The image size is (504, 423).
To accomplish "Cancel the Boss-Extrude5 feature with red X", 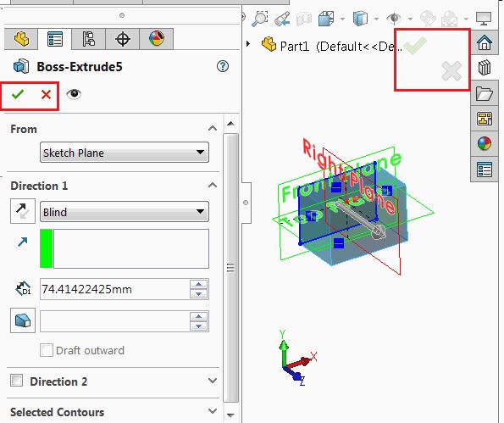I will click(x=46, y=95).
